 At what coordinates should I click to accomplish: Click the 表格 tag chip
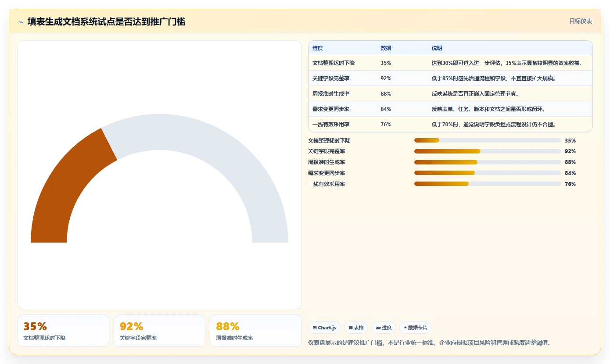coord(356,328)
